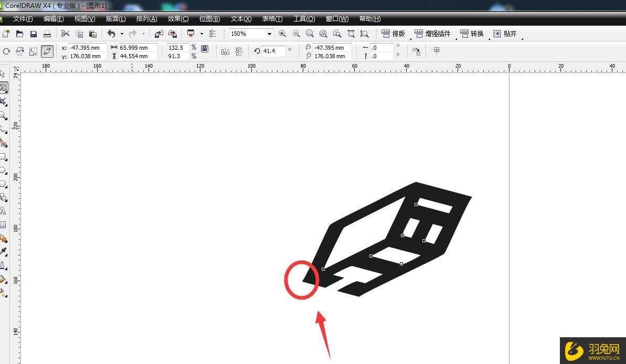The image size is (626, 364).
Task: Expand the application launcher dropdown arrow
Action: tap(201, 34)
